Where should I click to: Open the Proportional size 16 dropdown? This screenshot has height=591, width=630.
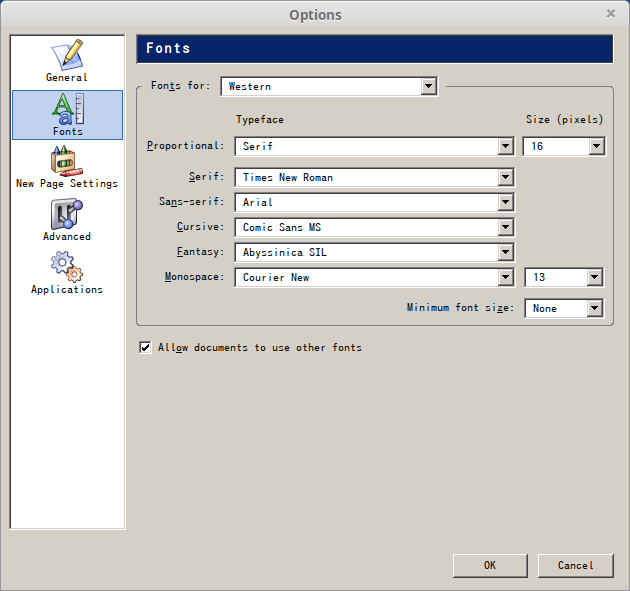pos(564,146)
